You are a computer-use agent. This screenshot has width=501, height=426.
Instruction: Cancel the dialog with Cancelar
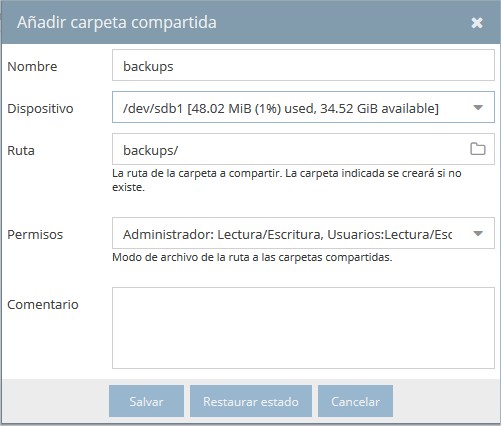[x=355, y=401]
